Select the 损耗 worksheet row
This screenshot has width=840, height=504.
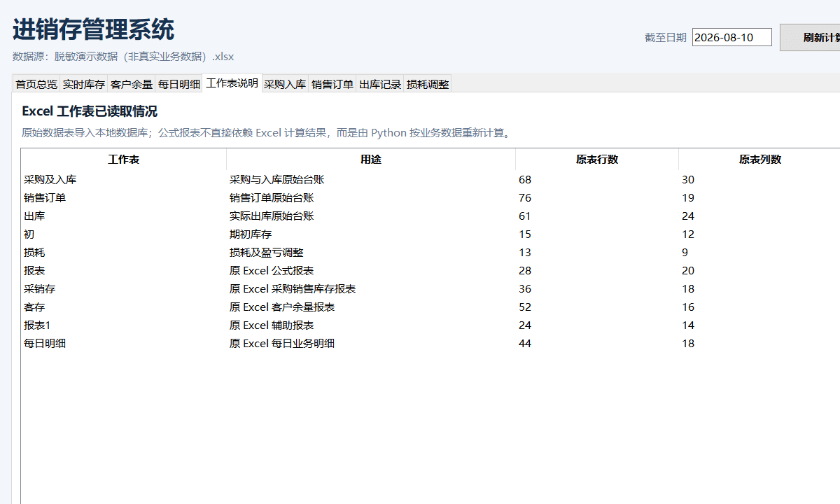(x=430, y=253)
